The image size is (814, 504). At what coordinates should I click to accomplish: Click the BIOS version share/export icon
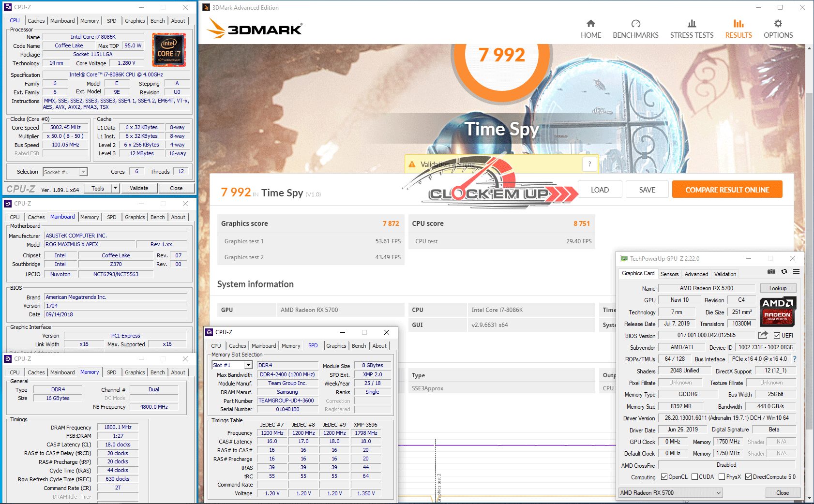click(763, 335)
